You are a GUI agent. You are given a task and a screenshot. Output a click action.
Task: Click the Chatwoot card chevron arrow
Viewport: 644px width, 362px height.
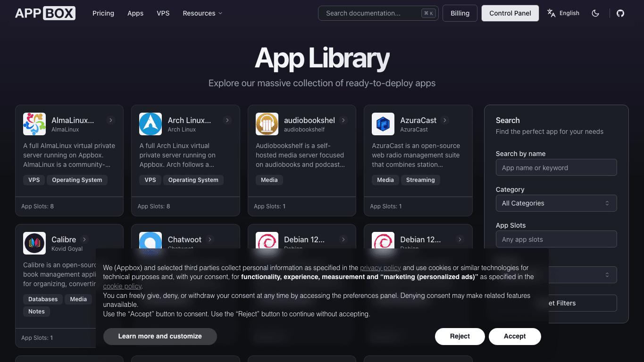210,239
